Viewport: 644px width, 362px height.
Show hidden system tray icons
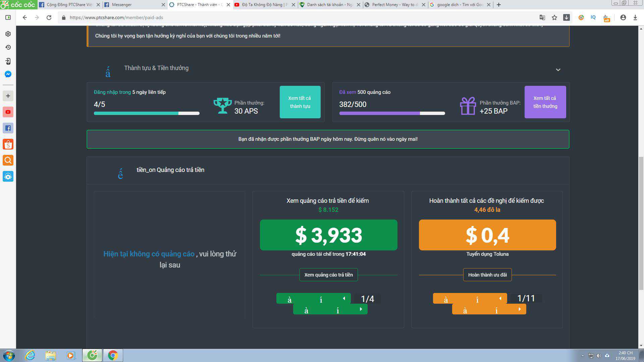583,356
